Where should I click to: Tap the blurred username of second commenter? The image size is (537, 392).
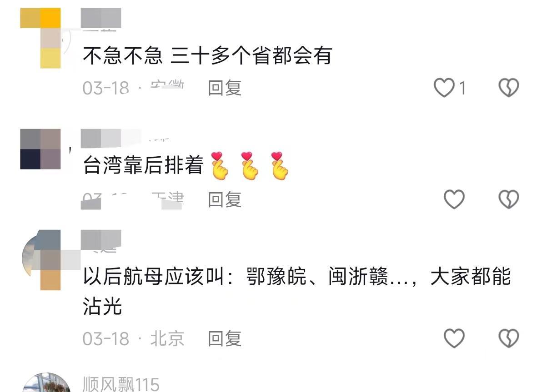(x=111, y=139)
